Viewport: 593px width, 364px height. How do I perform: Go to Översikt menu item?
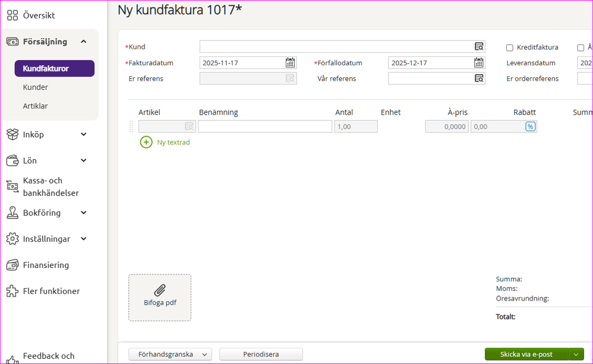click(39, 15)
